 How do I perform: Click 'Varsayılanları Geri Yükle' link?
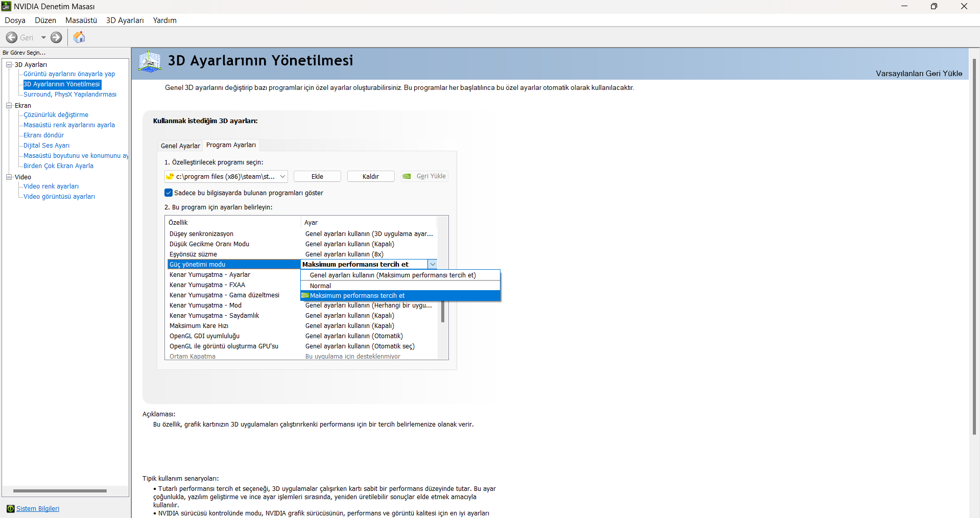(919, 74)
